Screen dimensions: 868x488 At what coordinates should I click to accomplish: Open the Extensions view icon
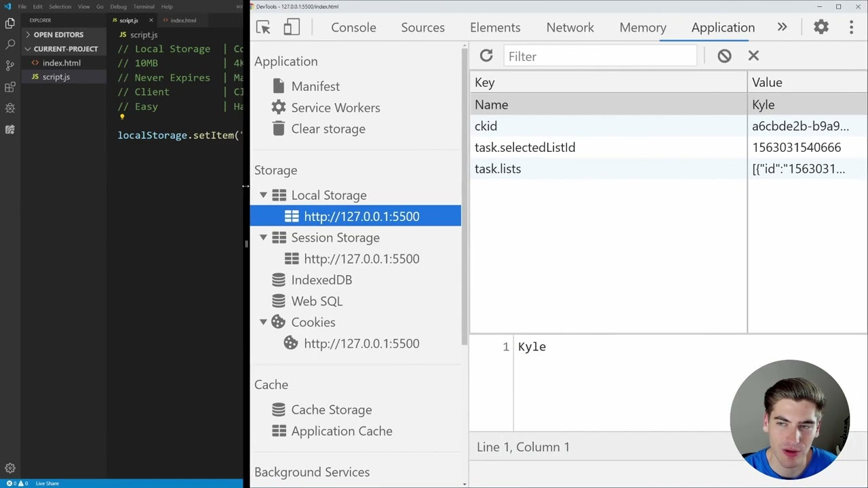10,87
